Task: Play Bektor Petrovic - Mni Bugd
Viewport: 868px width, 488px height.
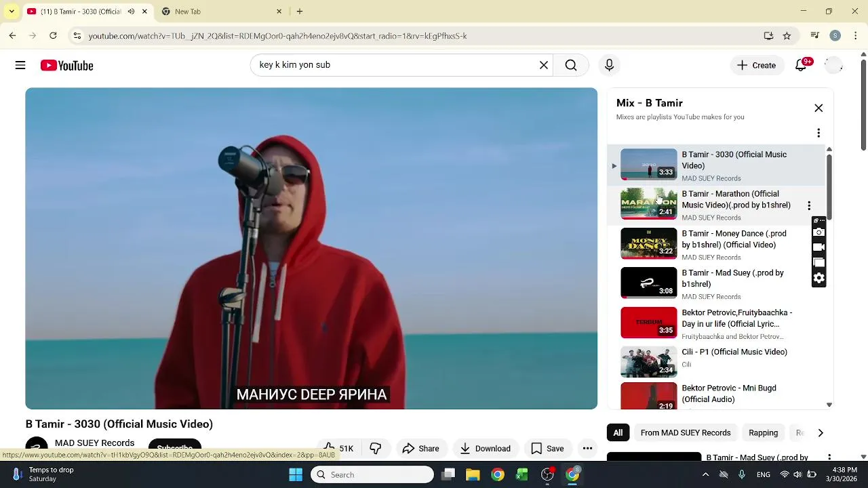Action: [x=715, y=397]
